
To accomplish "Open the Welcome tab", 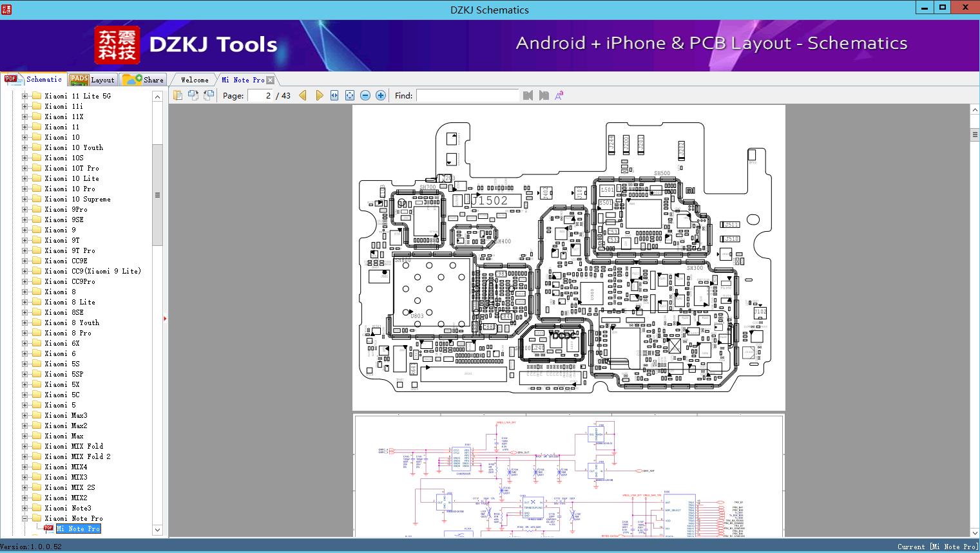I will (x=195, y=80).
